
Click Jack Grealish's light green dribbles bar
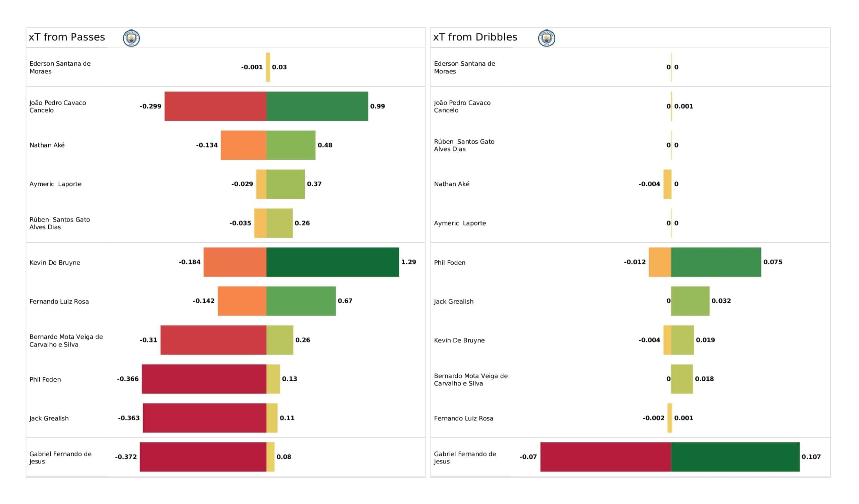(690, 301)
